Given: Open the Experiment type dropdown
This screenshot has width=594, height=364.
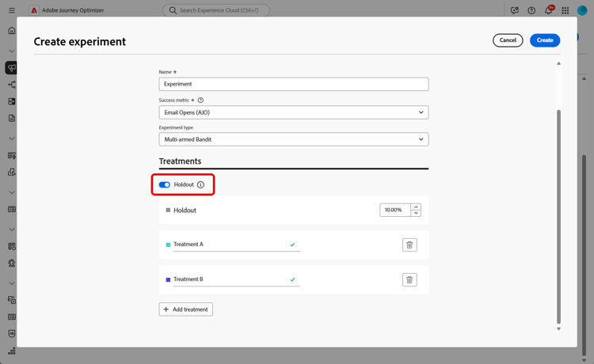Looking at the screenshot, I should pyautogui.click(x=293, y=139).
